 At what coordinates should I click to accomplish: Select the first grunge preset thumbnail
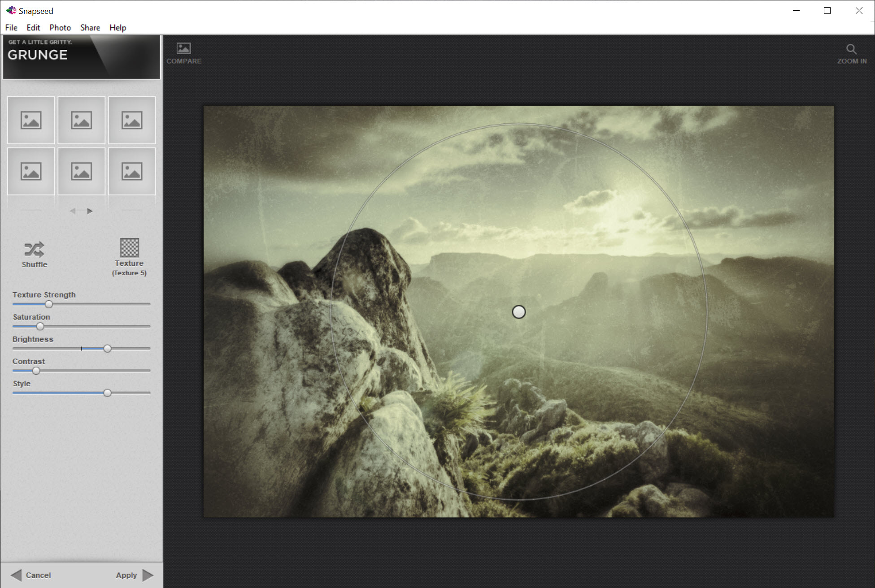point(31,120)
